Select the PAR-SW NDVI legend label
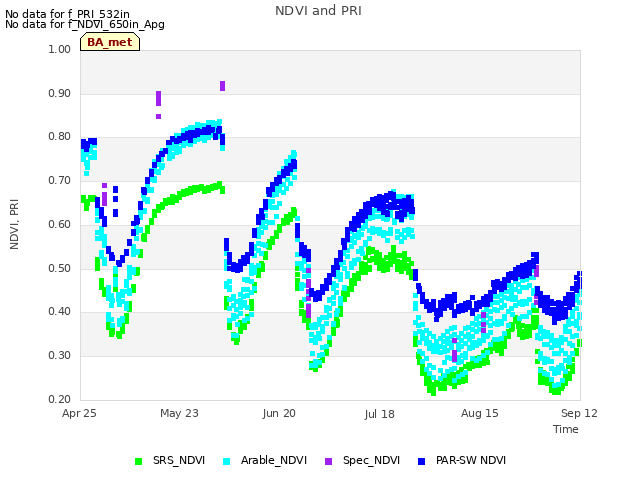The width and height of the screenshot is (640, 480). [x=471, y=460]
